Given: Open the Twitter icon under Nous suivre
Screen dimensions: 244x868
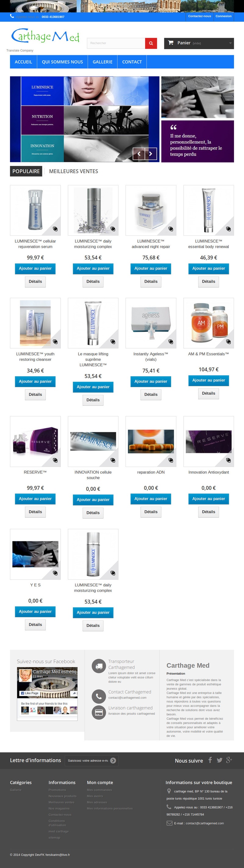Looking at the screenshot, I should pyautogui.click(x=219, y=760).
